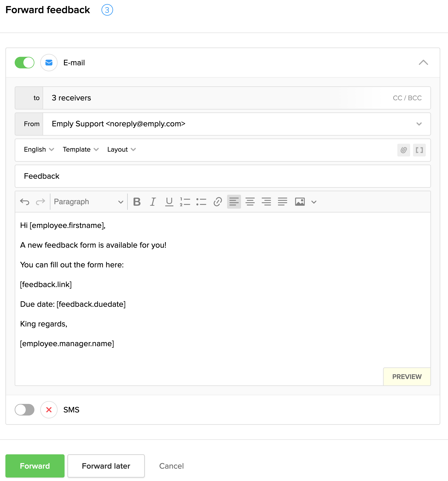
Task: Open the merge fields brackets icon
Action: point(419,150)
